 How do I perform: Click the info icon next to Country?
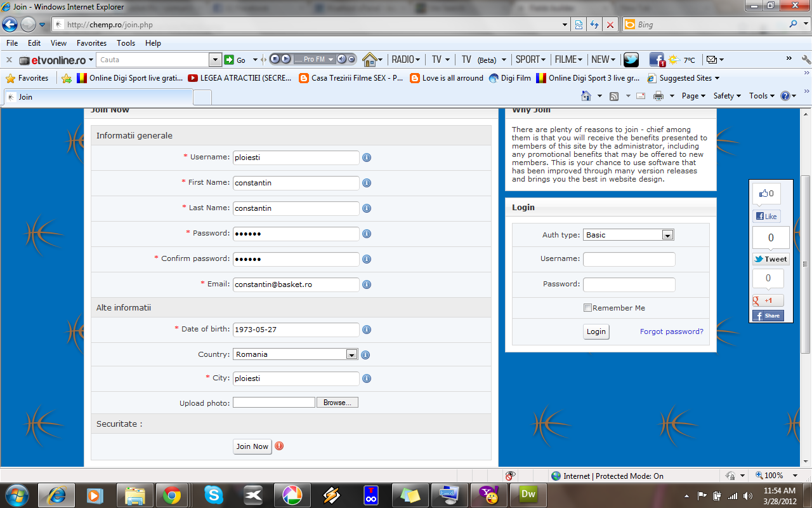[365, 355]
